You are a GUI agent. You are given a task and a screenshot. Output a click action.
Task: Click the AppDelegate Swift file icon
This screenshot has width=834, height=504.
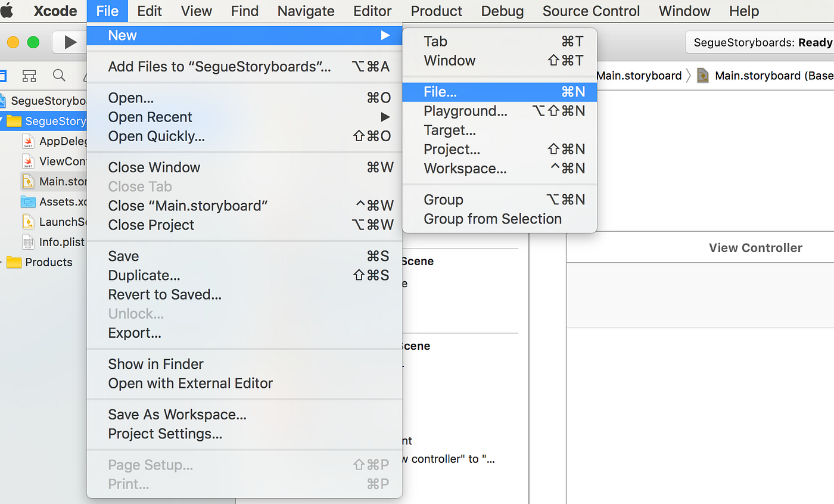(28, 141)
